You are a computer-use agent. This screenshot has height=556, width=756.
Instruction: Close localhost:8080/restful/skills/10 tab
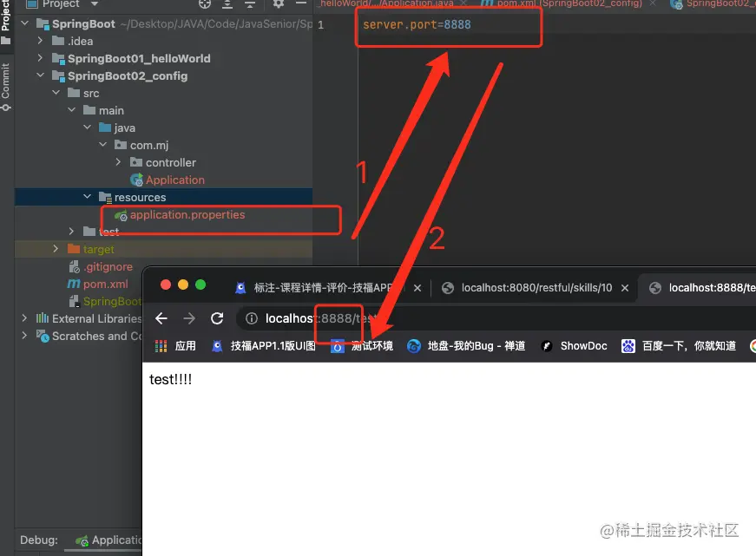pos(625,288)
